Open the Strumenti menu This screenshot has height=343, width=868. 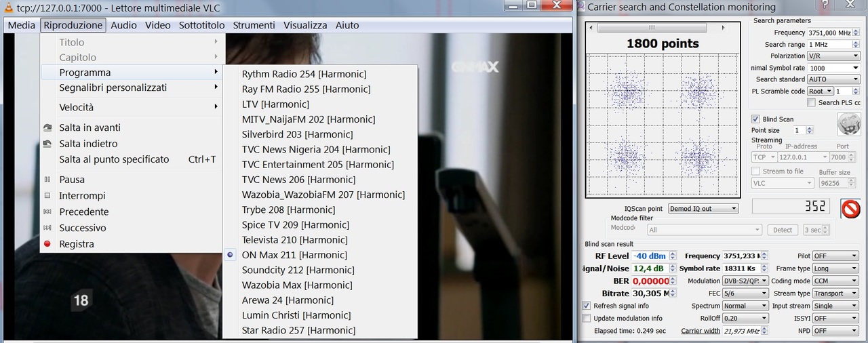coord(254,25)
